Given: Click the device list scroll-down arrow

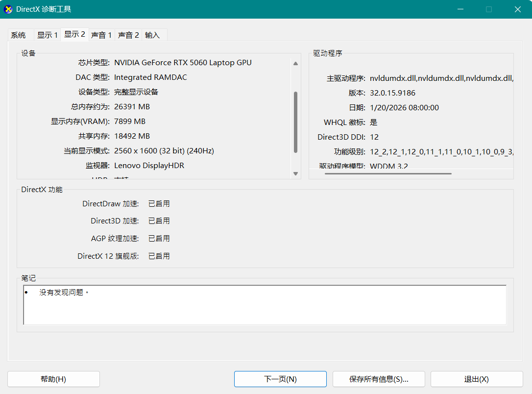Looking at the screenshot, I should tap(295, 174).
